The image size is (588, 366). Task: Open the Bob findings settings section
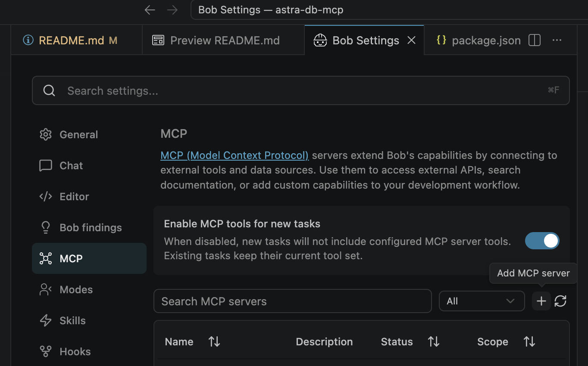(x=89, y=227)
